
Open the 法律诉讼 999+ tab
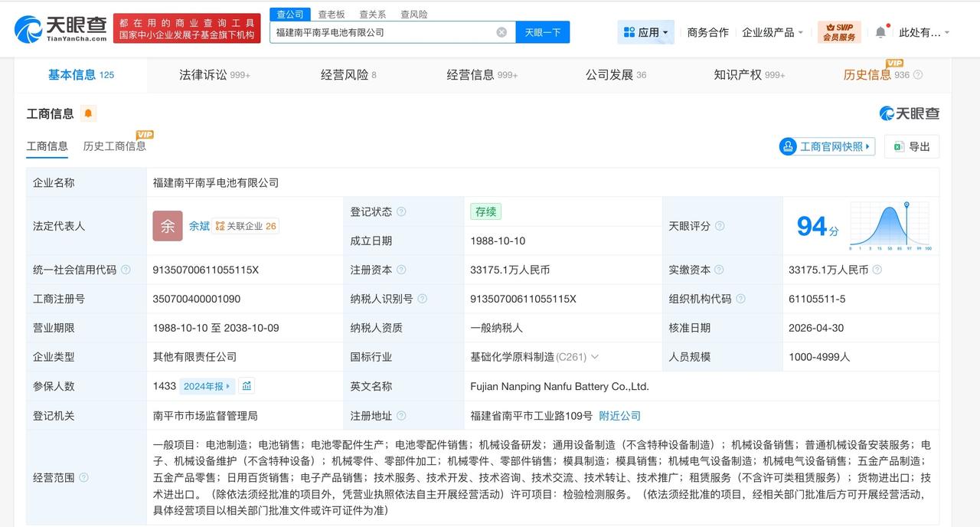coord(215,75)
